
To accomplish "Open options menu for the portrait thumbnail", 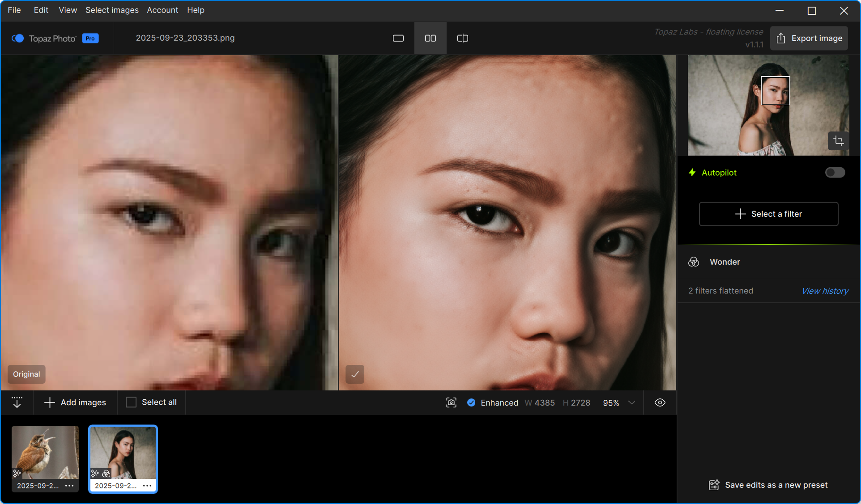I will [147, 486].
